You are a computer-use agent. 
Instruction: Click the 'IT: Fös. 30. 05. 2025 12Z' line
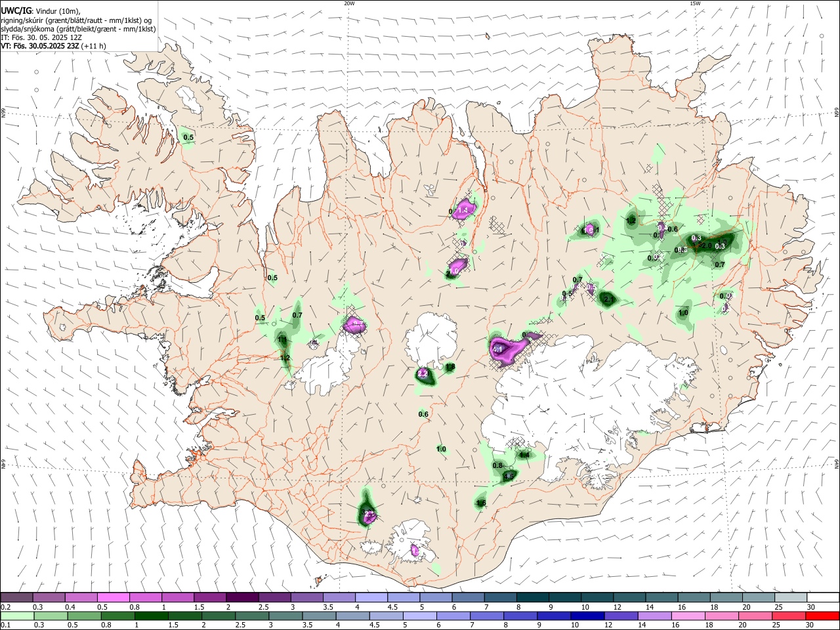coord(41,37)
